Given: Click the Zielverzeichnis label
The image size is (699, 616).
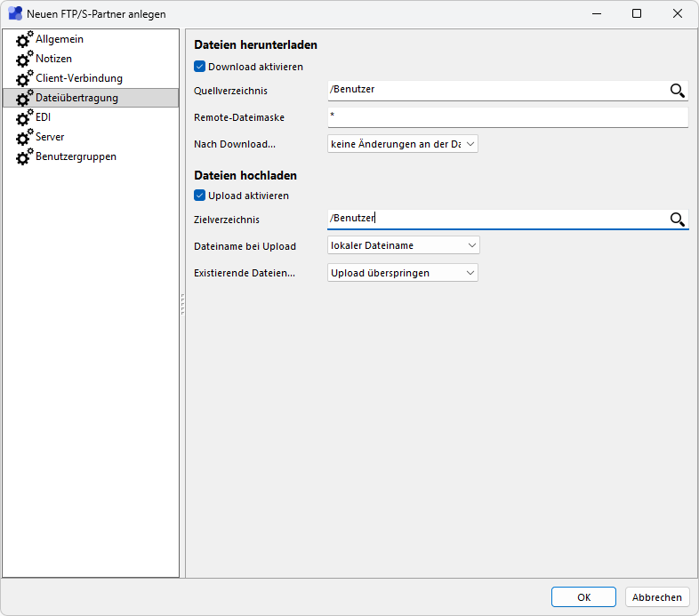Looking at the screenshot, I should click(x=227, y=220).
